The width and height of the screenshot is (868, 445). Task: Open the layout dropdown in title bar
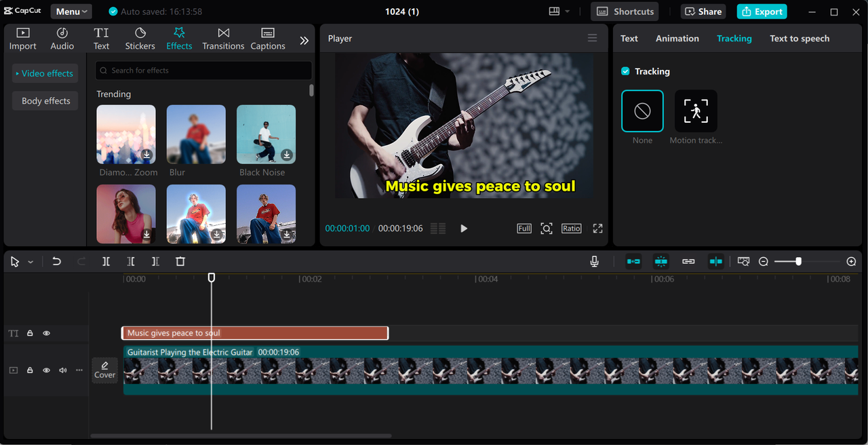pos(559,12)
